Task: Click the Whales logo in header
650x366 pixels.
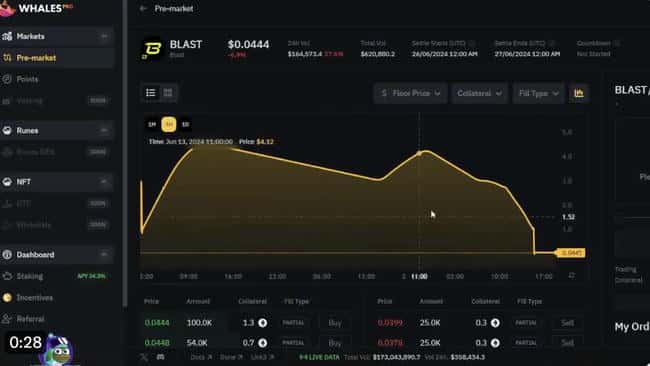Action: coord(36,8)
